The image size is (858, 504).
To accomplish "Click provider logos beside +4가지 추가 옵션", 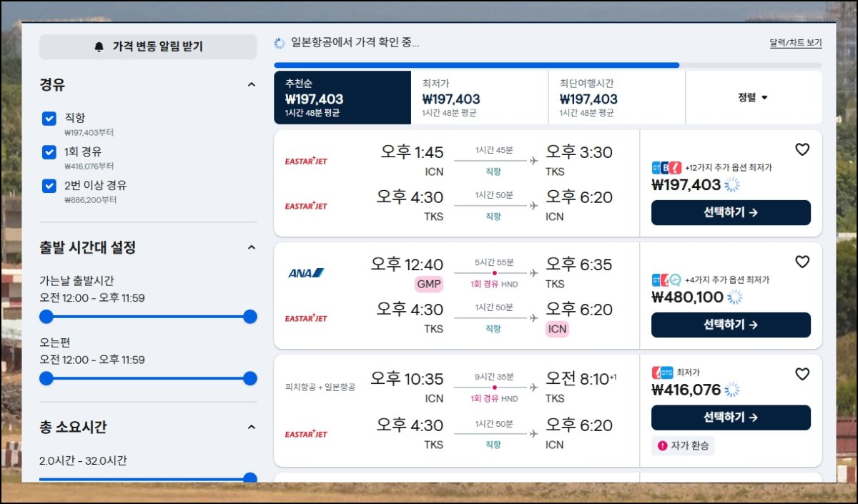I will 666,280.
